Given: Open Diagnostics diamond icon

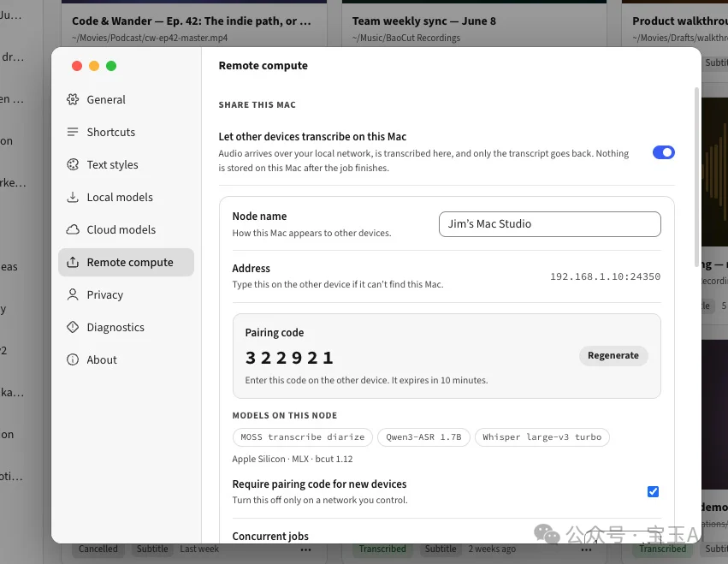Looking at the screenshot, I should pyautogui.click(x=73, y=327).
